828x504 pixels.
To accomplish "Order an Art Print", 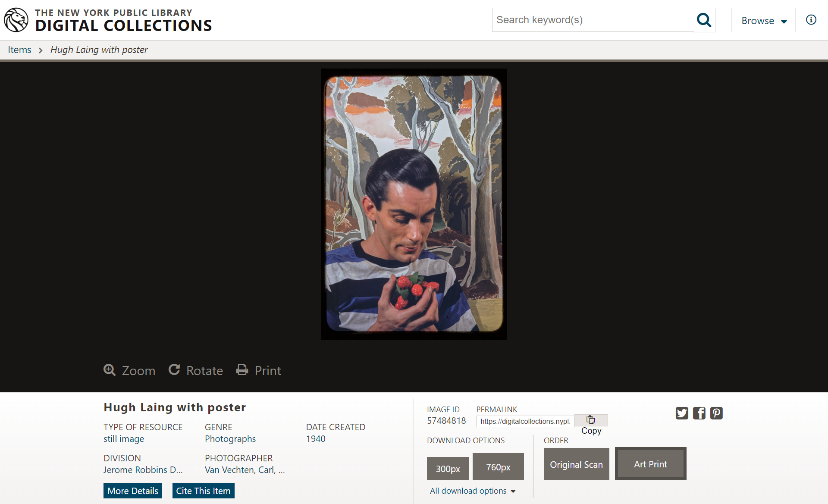I will coord(650,464).
